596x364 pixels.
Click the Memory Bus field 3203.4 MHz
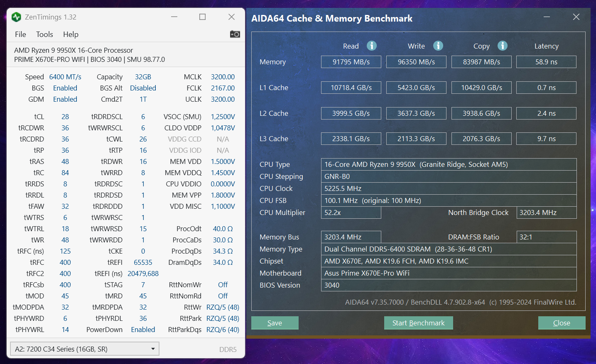pyautogui.click(x=351, y=237)
